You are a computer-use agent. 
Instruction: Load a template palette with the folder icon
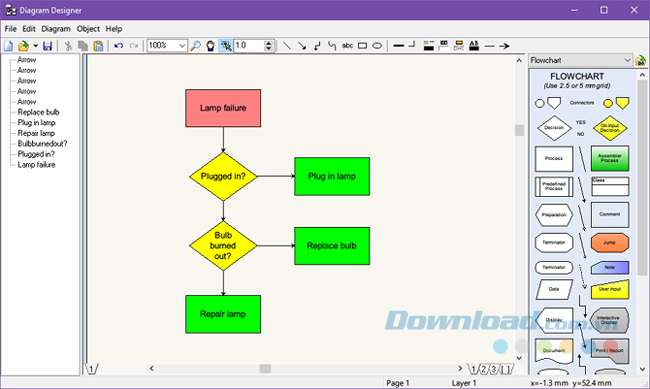[640, 61]
